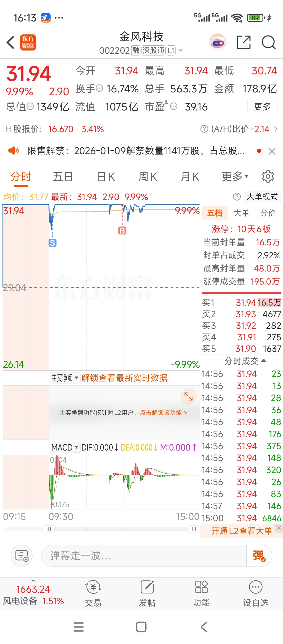Tap the L1 quote level tag

[x=171, y=50]
